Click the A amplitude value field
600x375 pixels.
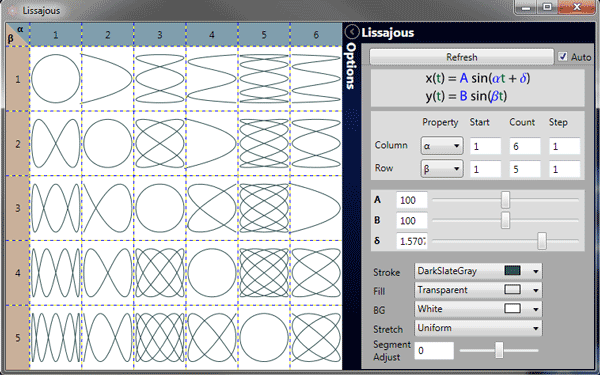[x=412, y=200]
